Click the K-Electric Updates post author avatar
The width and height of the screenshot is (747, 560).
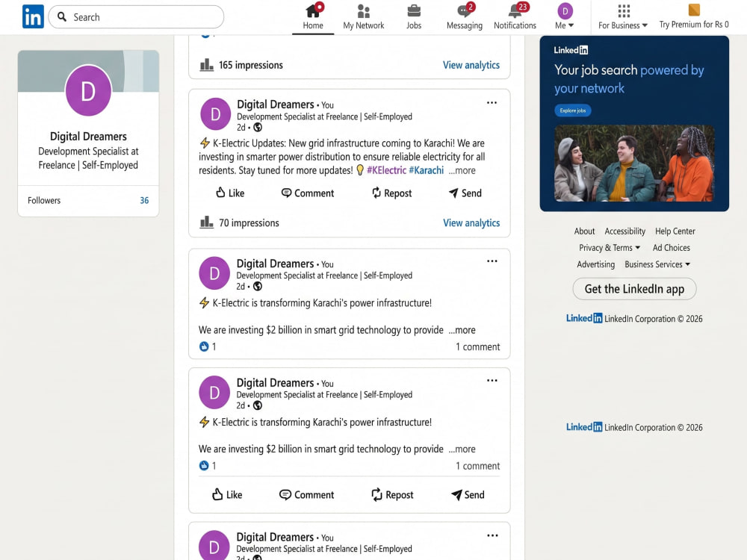pos(215,113)
